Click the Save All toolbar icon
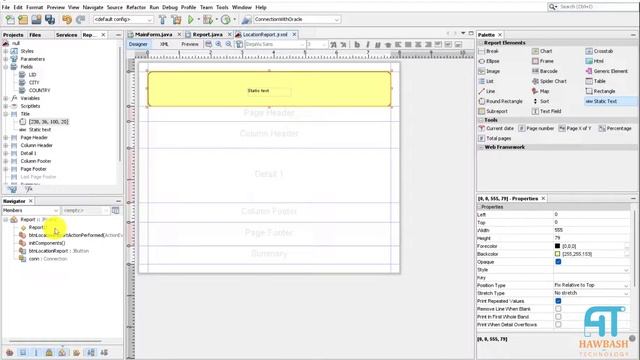This screenshot has height=360, width=640. pos(50,19)
